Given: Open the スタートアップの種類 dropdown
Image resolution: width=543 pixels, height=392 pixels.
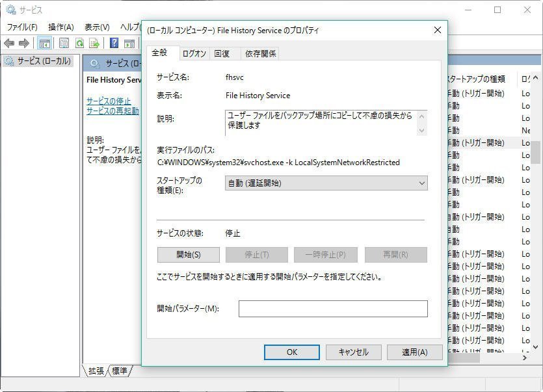Looking at the screenshot, I should click(326, 183).
